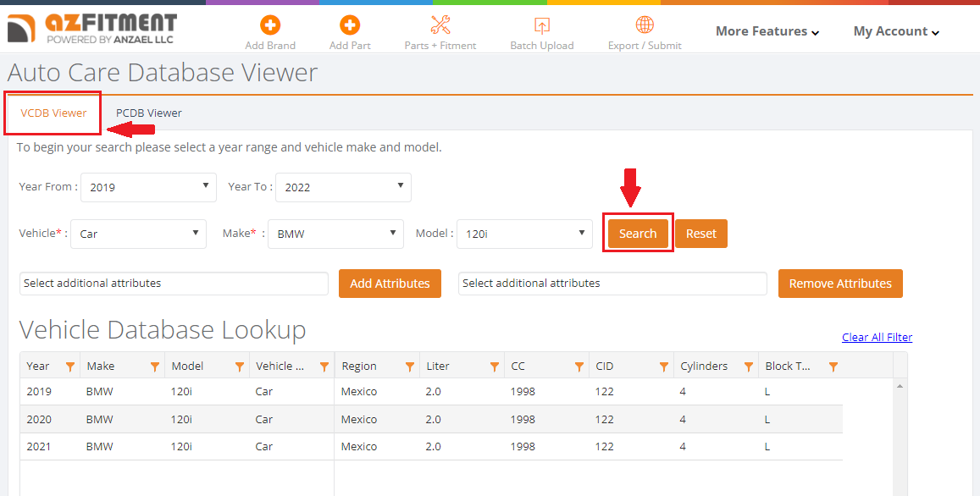This screenshot has width=980, height=496.
Task: Sort by the Make column header
Action: (x=101, y=366)
